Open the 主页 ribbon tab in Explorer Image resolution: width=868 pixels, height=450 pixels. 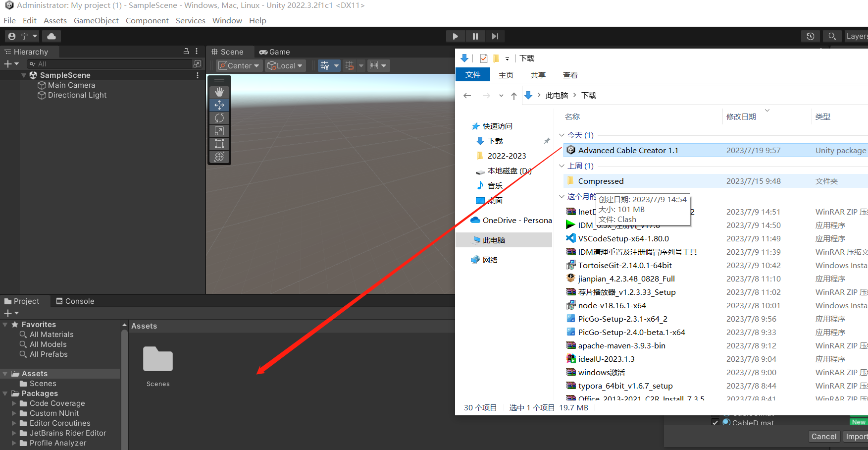coord(506,75)
